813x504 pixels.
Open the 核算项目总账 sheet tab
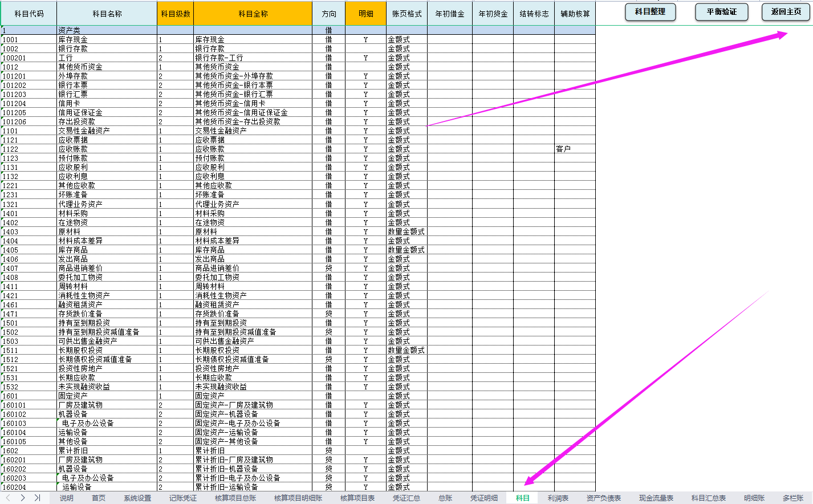pyautogui.click(x=235, y=498)
